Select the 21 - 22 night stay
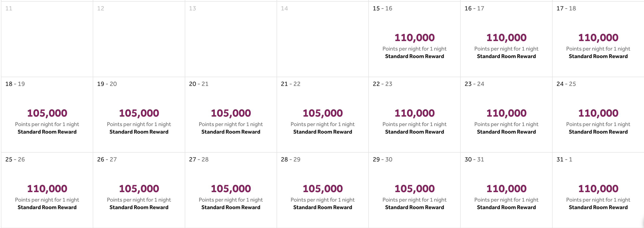Screen dimensions: 644x228 pos(322,114)
